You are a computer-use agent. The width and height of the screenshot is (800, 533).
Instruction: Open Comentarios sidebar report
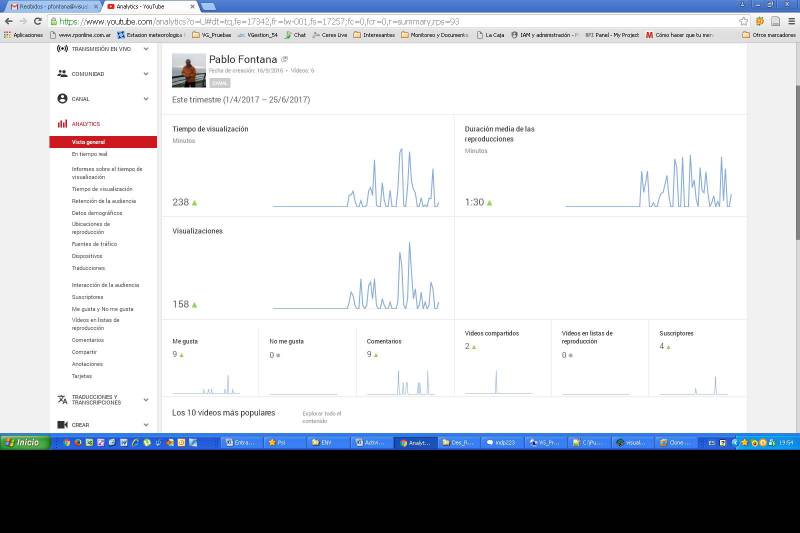coord(88,340)
